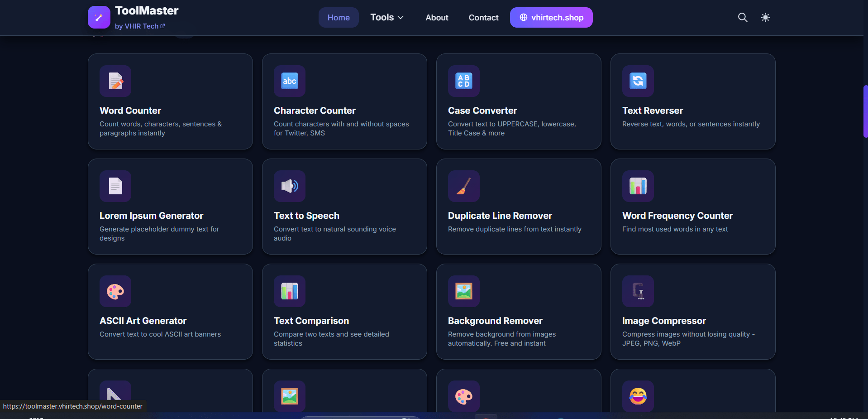Open the About page
Screen dimensions: 868x419
[437, 17]
